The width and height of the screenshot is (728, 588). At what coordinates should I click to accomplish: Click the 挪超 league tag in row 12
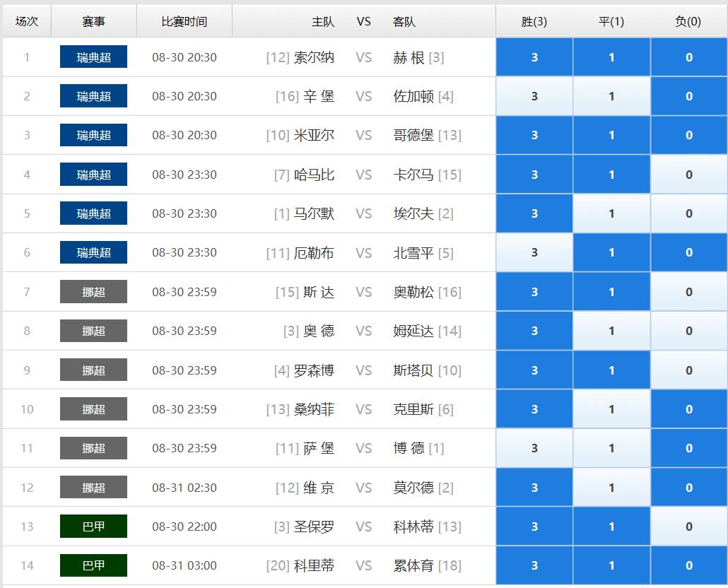coord(93,488)
